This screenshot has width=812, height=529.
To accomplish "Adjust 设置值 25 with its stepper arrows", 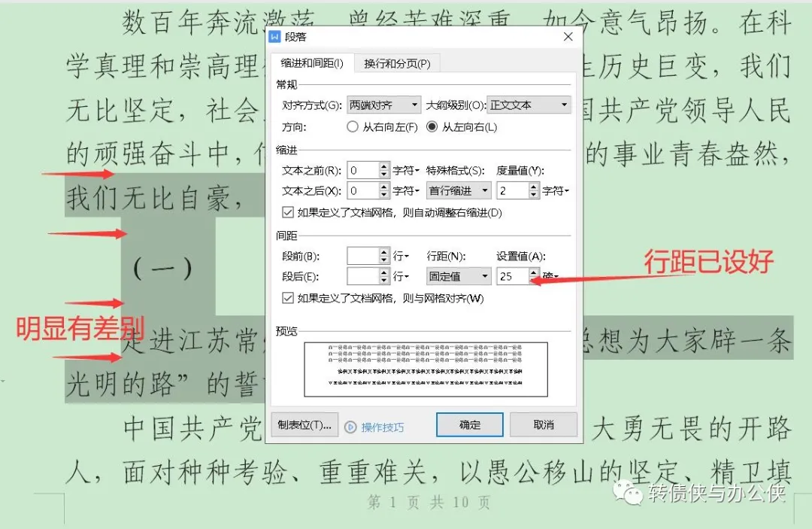I will click(x=534, y=276).
